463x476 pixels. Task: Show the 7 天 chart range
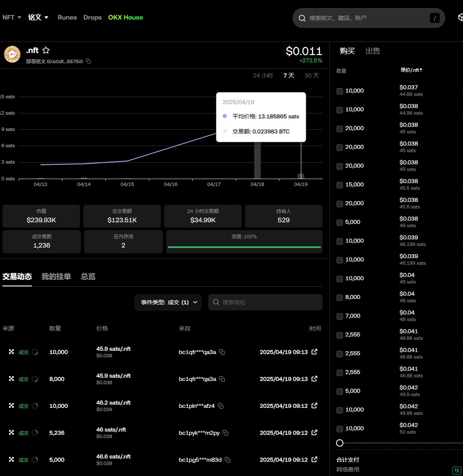pyautogui.click(x=289, y=75)
